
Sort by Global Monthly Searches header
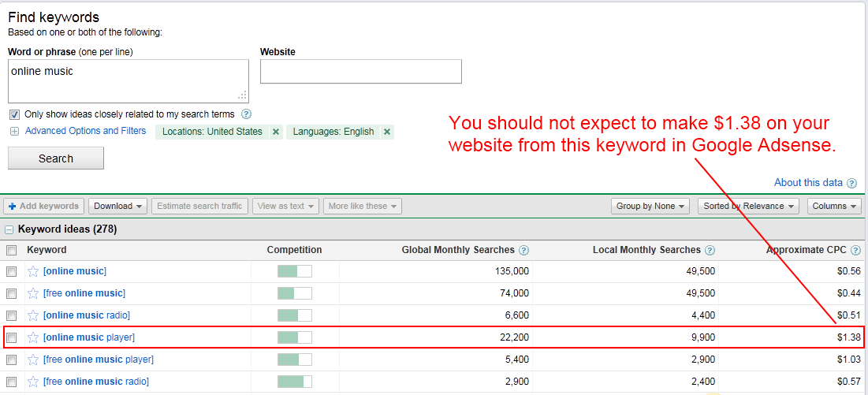point(458,250)
